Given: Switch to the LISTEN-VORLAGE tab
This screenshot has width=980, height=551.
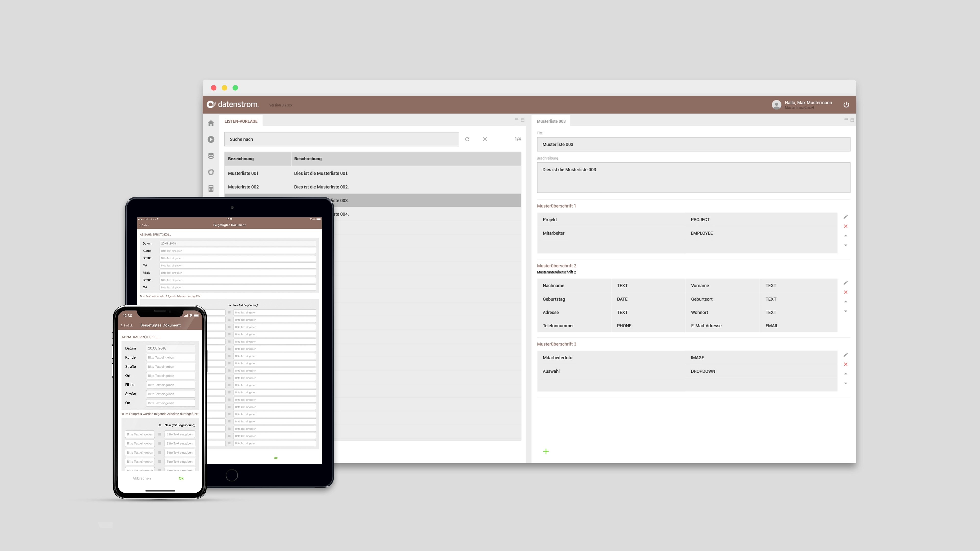Looking at the screenshot, I should coord(241,121).
